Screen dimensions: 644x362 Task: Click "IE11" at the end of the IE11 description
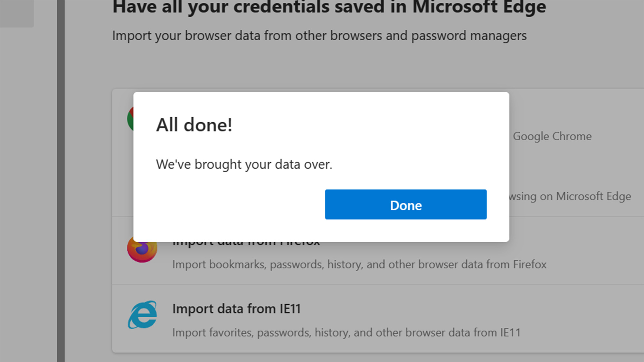click(510, 332)
